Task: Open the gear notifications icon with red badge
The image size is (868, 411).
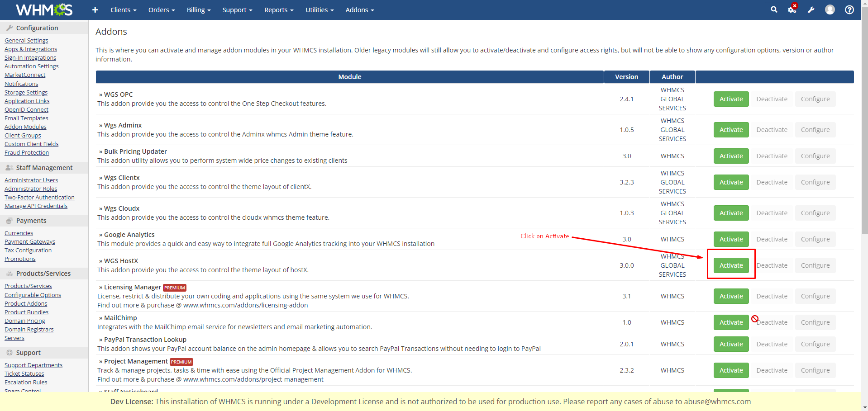Action: coord(792,9)
